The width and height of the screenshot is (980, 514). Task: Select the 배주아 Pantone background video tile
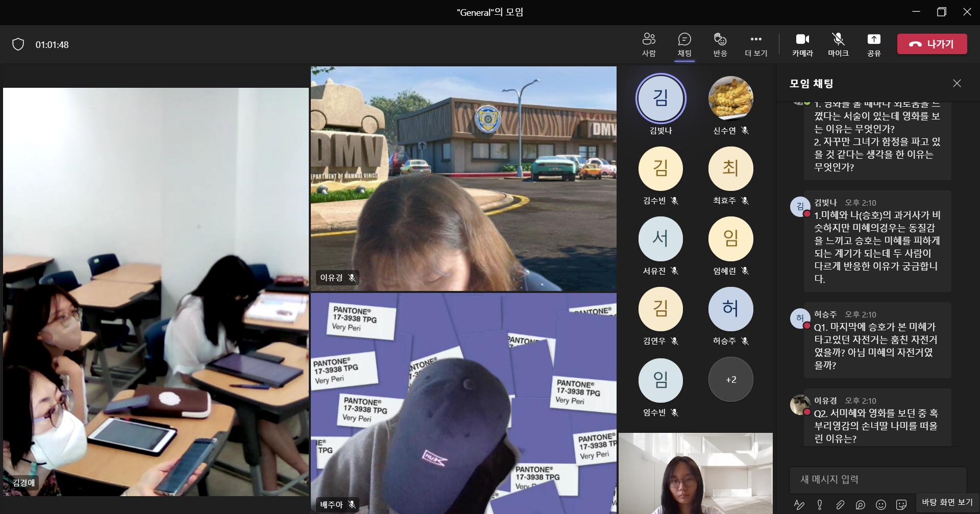point(463,403)
